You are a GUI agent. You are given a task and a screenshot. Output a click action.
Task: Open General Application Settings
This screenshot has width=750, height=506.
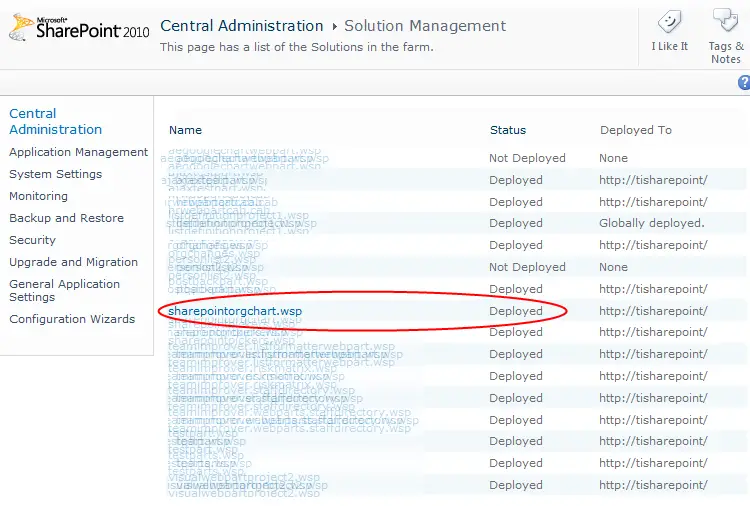click(65, 290)
